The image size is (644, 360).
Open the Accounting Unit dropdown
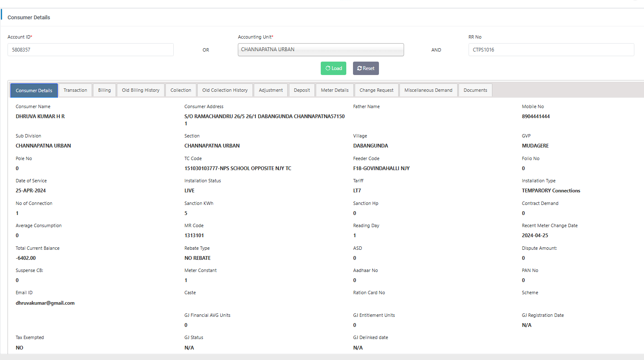[x=321, y=49]
